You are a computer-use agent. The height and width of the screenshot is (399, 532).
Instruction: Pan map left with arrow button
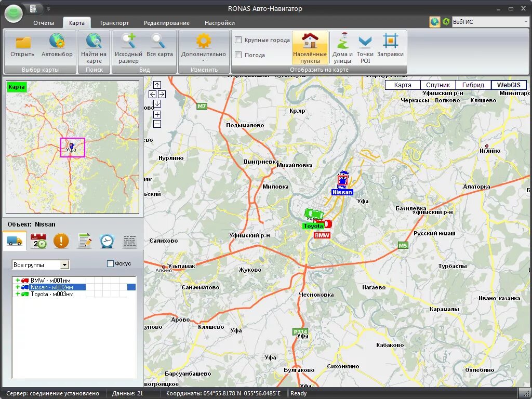[152, 95]
